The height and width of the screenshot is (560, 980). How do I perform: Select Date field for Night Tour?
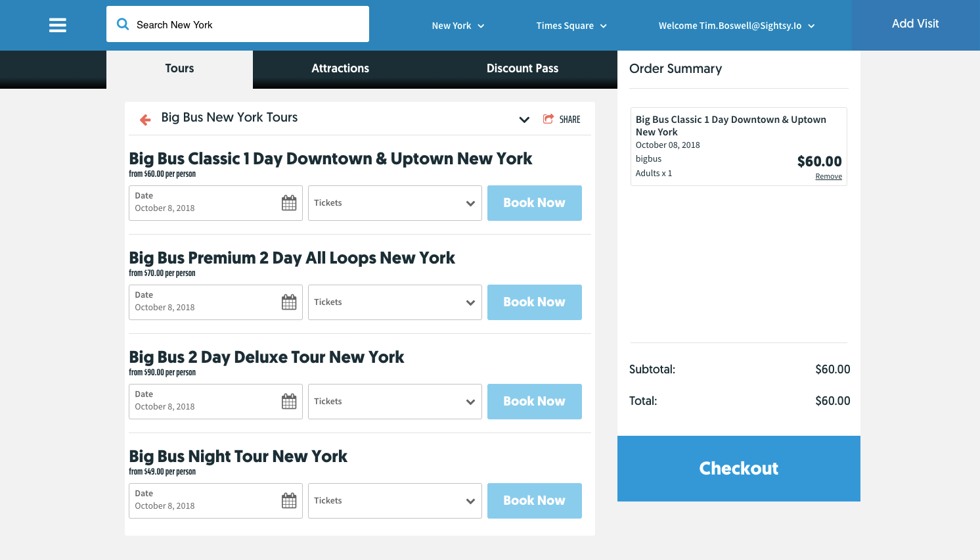(215, 501)
